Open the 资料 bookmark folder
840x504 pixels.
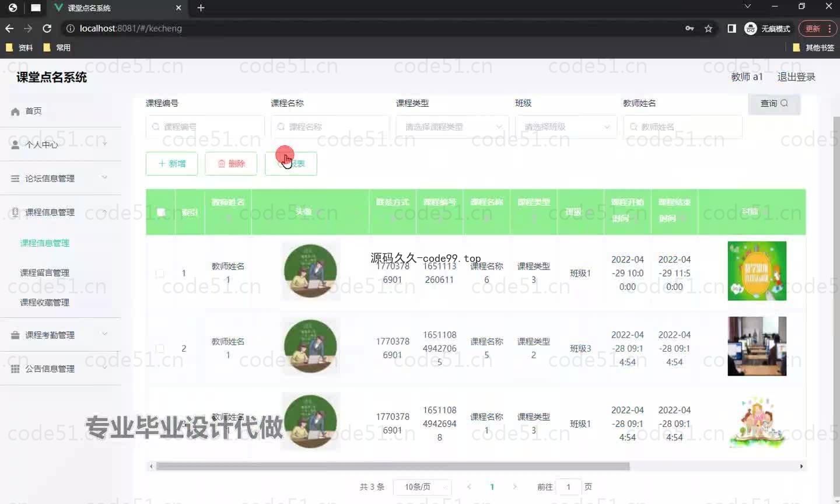[19, 48]
